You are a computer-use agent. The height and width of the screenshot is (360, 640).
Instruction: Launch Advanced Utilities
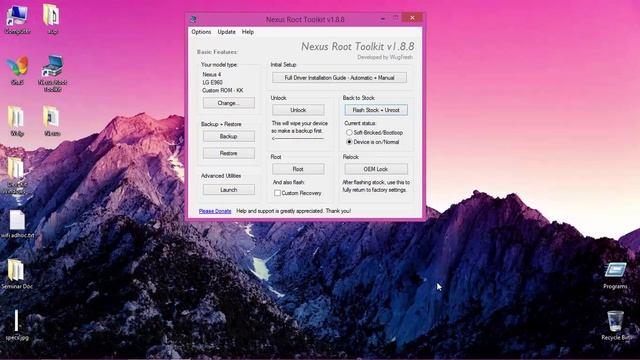coord(229,190)
